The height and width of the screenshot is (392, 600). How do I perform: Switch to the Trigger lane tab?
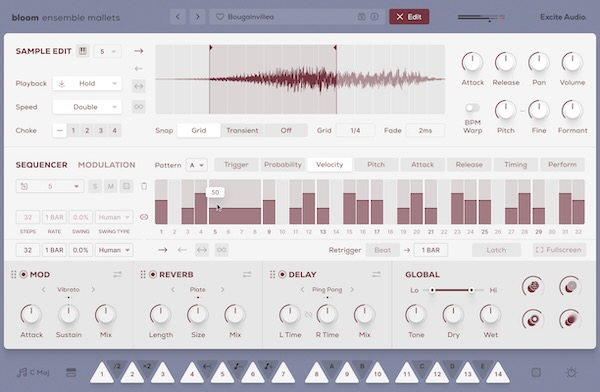coord(236,165)
